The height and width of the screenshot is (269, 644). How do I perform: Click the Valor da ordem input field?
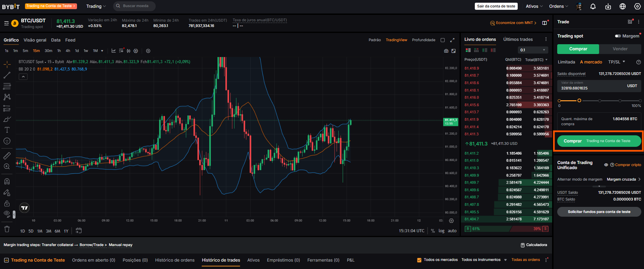tap(599, 86)
